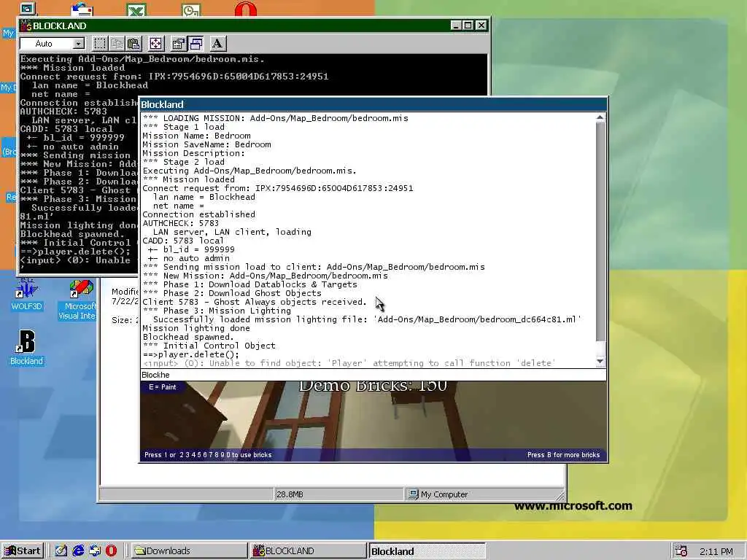Click the console scrollbar down arrow
The width and height of the screenshot is (747, 560).
click(600, 362)
